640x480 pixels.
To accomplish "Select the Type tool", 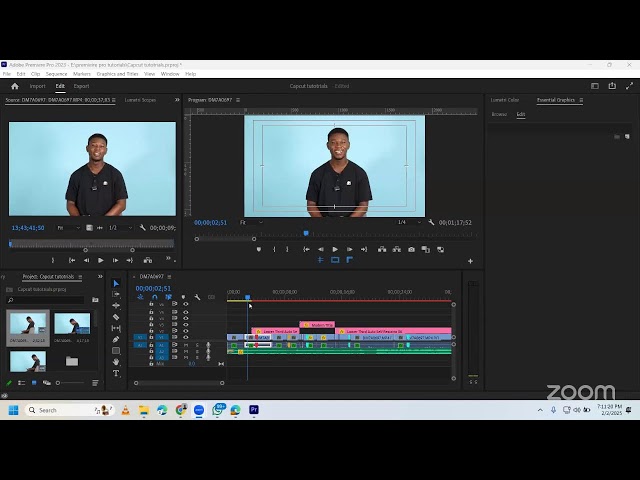I will pyautogui.click(x=116, y=373).
